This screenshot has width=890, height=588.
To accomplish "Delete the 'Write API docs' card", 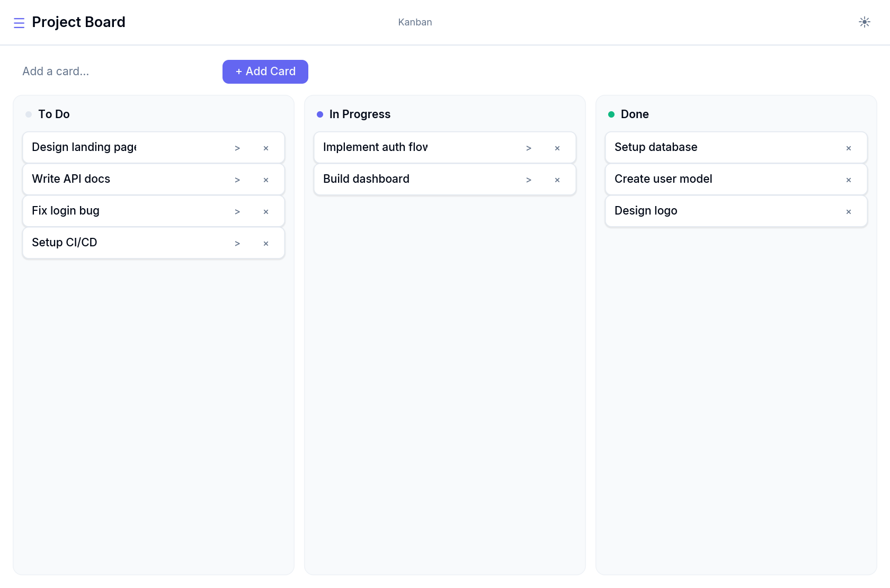I will click(x=266, y=180).
